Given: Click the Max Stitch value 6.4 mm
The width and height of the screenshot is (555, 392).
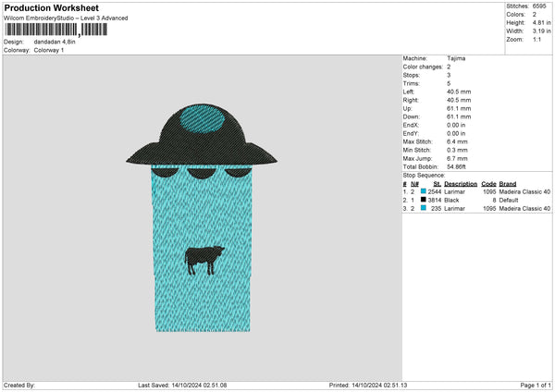Looking at the screenshot, I should [457, 141].
